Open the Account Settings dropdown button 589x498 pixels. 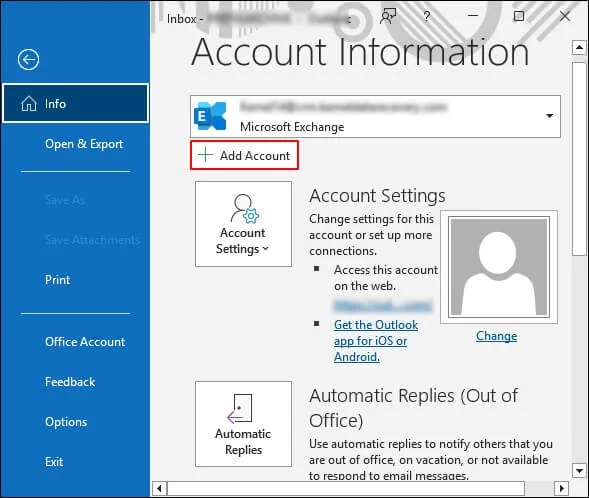point(243,224)
